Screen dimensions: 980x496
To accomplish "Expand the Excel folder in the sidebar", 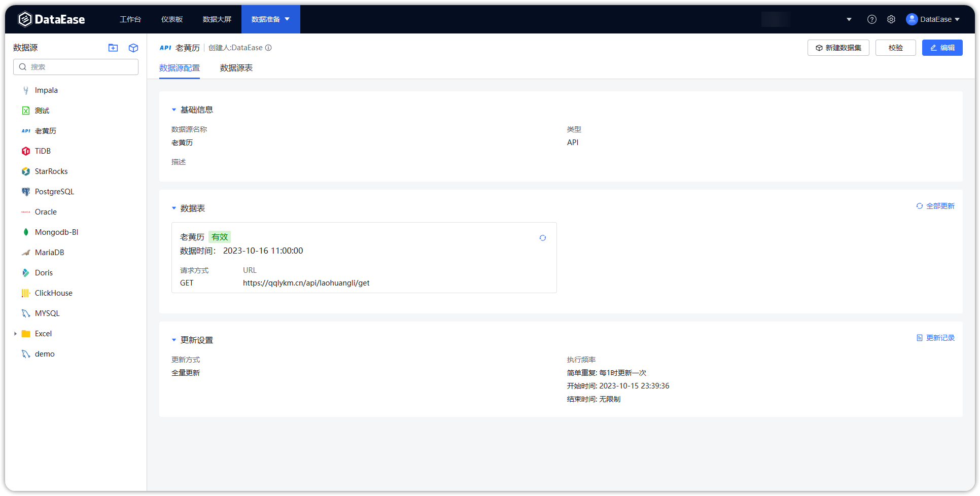I will coord(15,333).
